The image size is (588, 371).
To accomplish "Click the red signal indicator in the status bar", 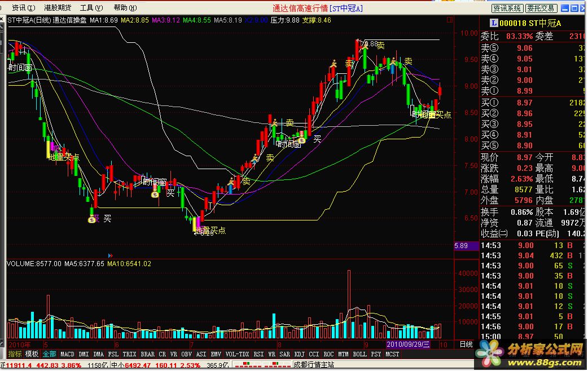I will tap(262, 364).
